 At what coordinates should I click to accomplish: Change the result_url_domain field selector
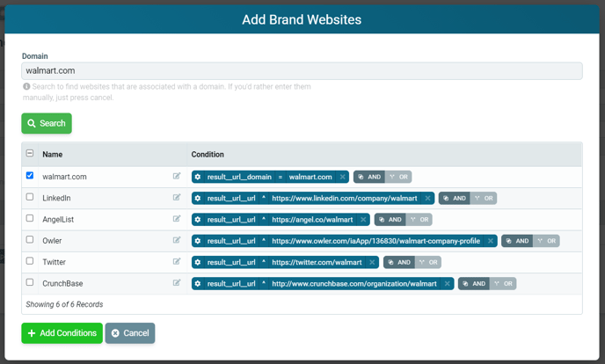(x=239, y=177)
